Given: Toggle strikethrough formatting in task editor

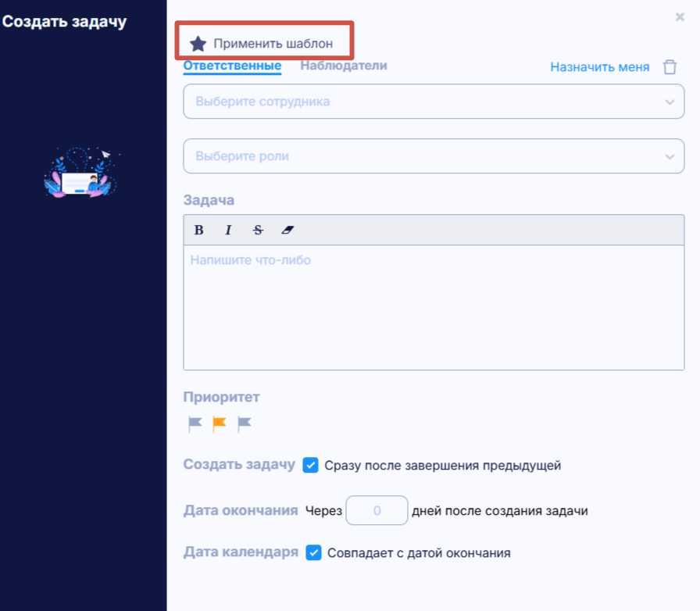Looking at the screenshot, I should [x=258, y=230].
